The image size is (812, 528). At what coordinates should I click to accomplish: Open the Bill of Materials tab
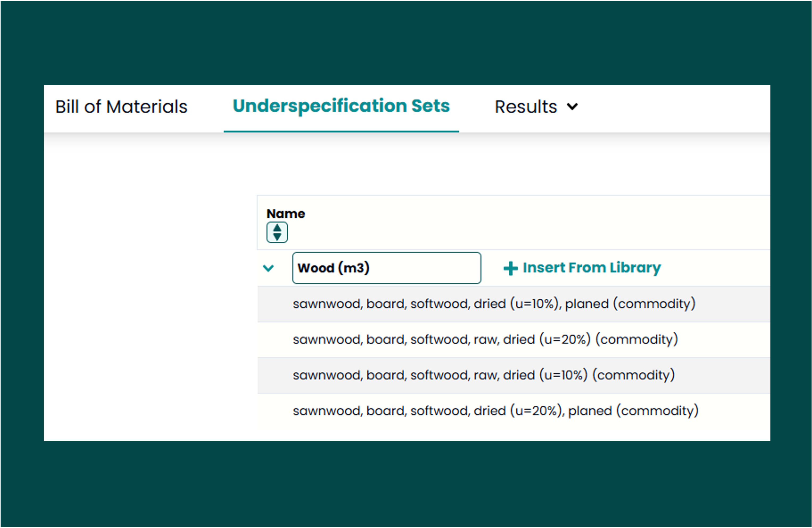[x=122, y=107]
